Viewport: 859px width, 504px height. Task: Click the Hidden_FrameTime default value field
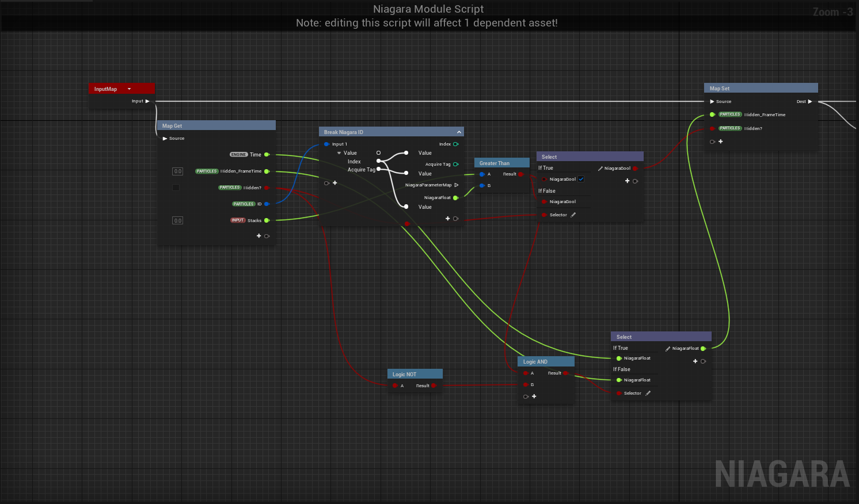coord(178,171)
